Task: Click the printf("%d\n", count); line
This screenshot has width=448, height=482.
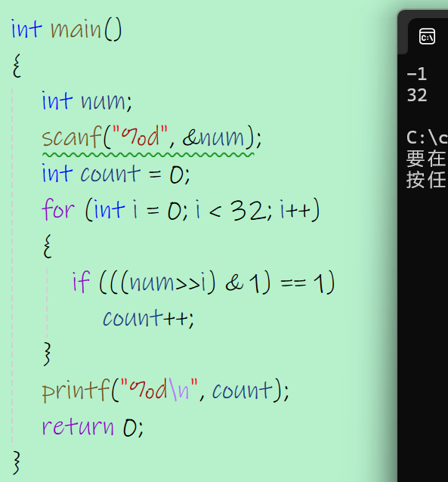Action: tap(165, 390)
